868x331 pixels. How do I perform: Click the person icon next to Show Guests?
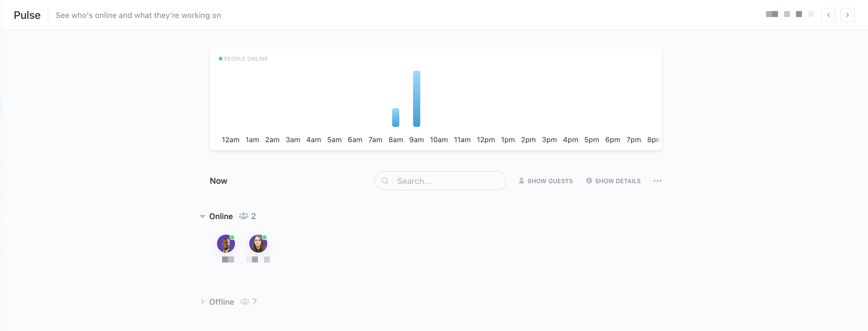click(x=521, y=180)
